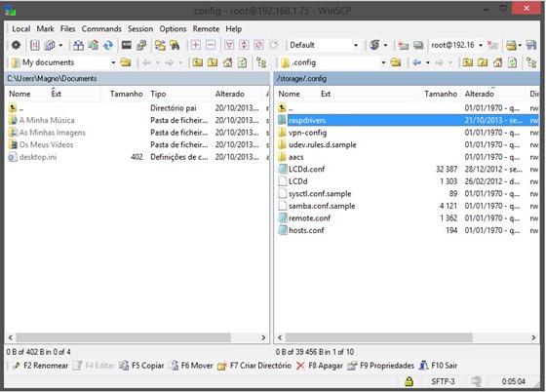Screen dimensions: 546x392
Task: Open the terminal console icon
Action: pyautogui.click(x=127, y=45)
